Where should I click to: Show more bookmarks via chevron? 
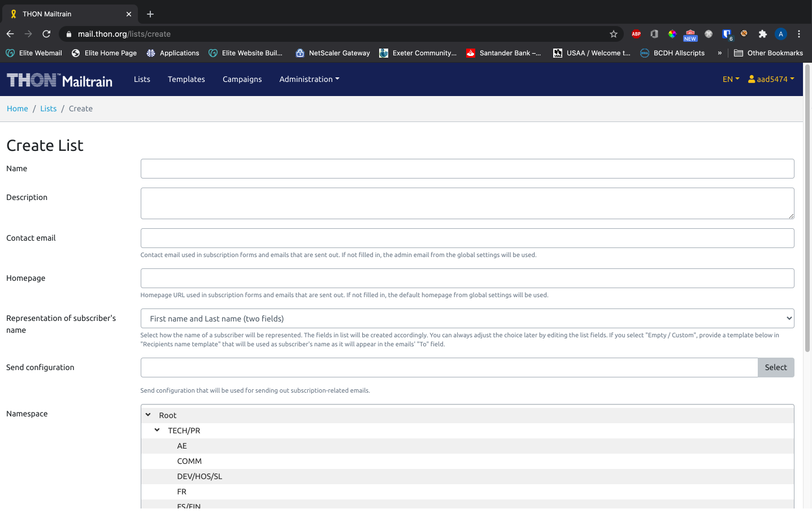pos(719,53)
